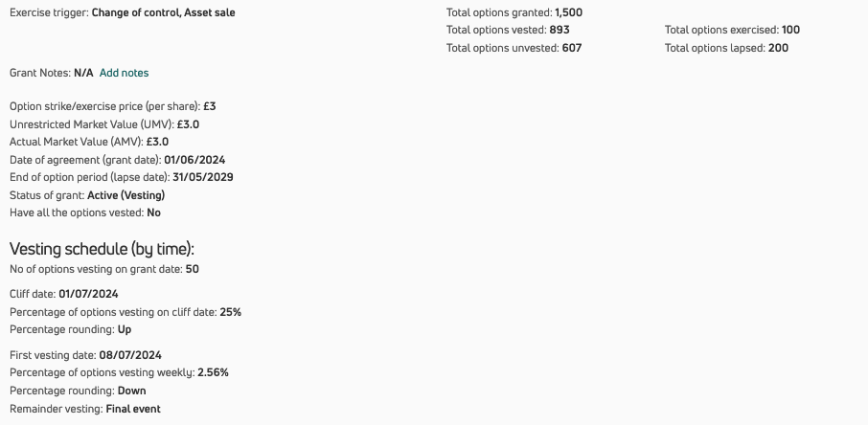The height and width of the screenshot is (425, 868).
Task: Click the 25% cliff vesting percentage
Action: 230,312
